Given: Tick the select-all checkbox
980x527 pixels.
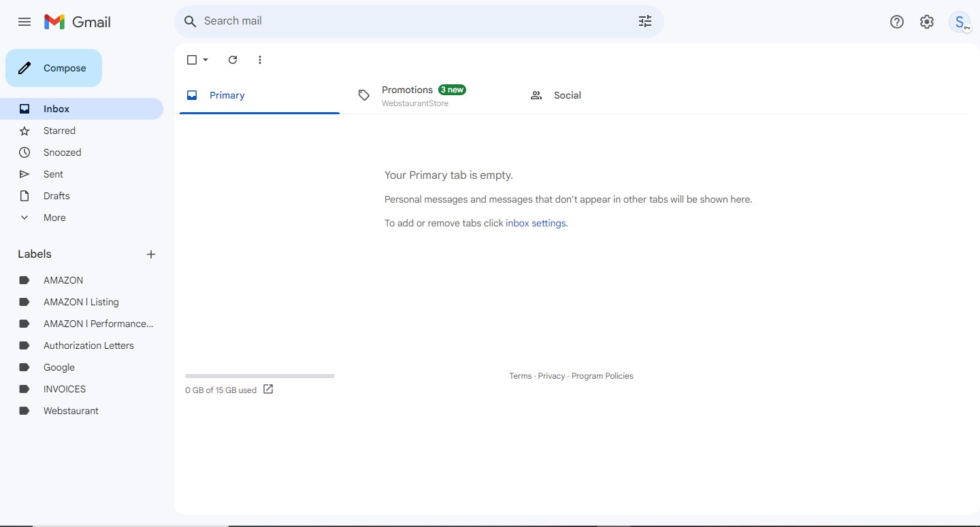Looking at the screenshot, I should (192, 60).
